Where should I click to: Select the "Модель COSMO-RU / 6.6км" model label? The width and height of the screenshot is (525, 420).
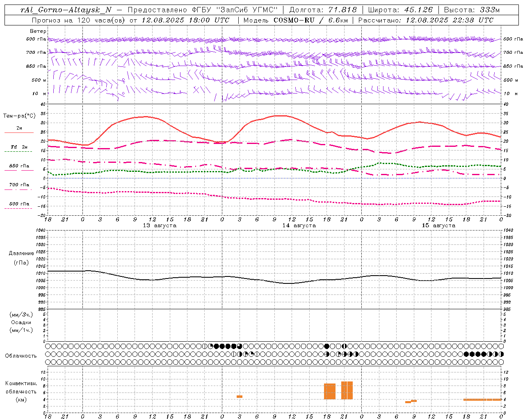point(295,20)
